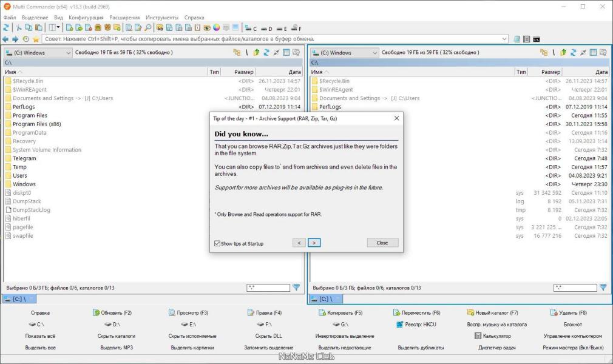Show next tip with > button

coord(314,243)
